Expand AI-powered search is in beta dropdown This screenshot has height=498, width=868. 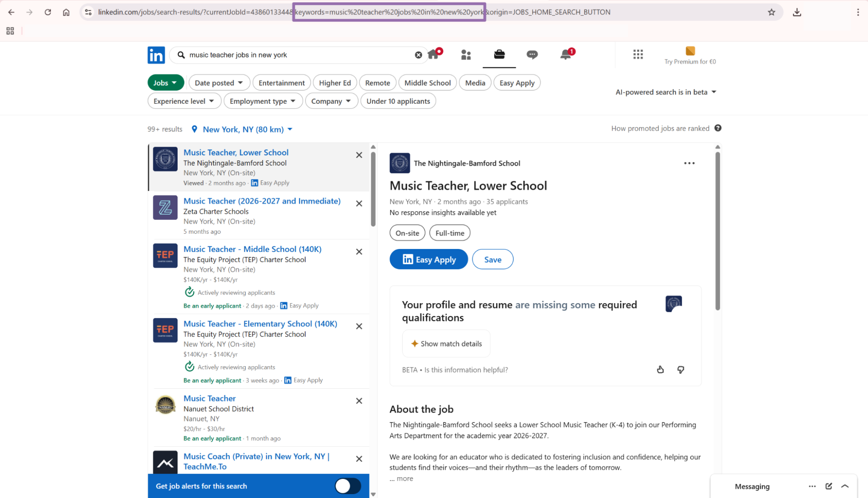click(x=666, y=92)
